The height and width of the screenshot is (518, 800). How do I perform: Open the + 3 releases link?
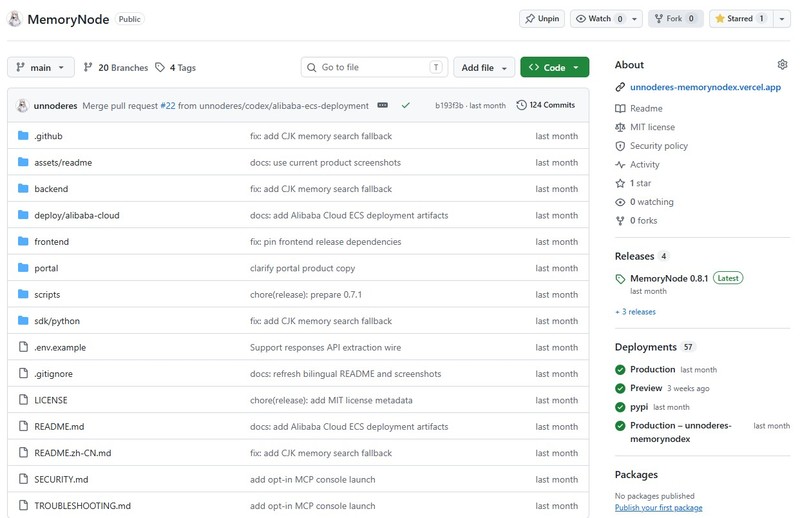[x=635, y=312]
